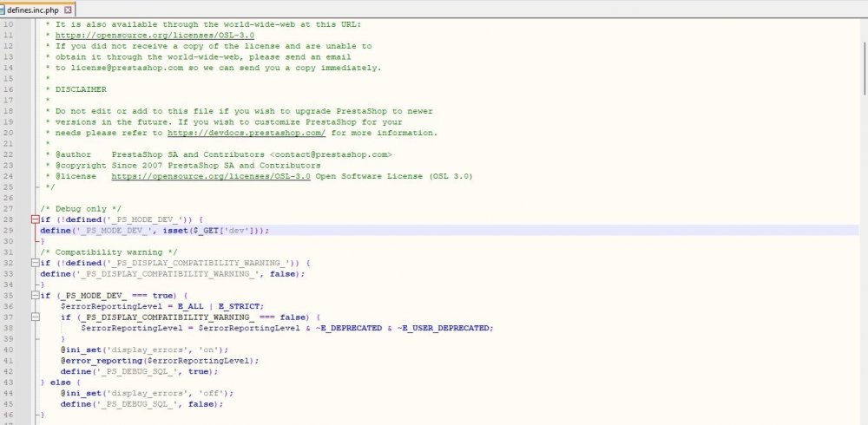This screenshot has height=425, width=868.
Task: Click the @error_reporting($errorReportingLevel) line
Action: pos(160,361)
